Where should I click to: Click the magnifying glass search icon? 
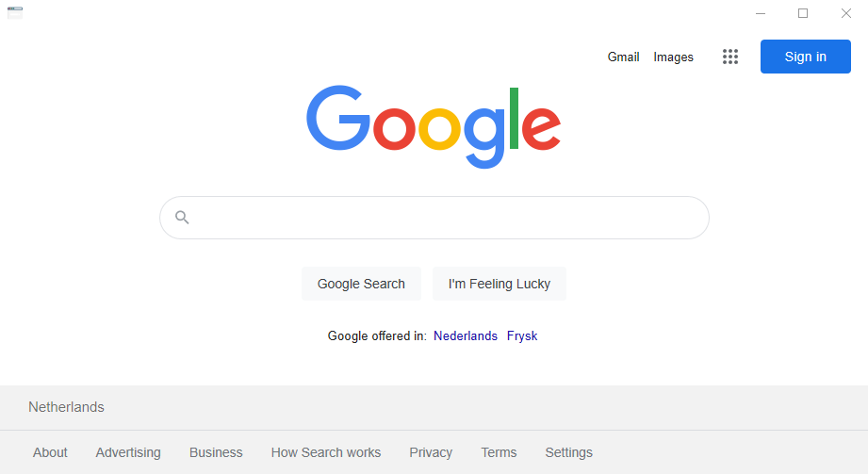click(x=182, y=218)
